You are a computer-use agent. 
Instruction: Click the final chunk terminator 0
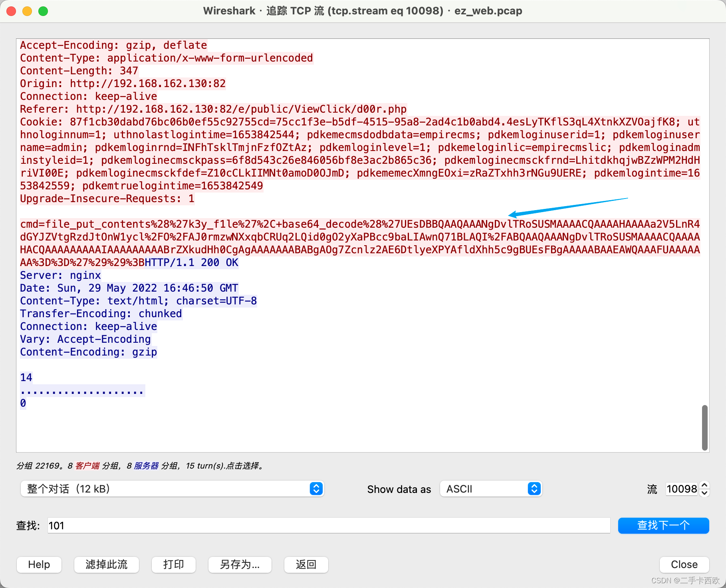[23, 403]
